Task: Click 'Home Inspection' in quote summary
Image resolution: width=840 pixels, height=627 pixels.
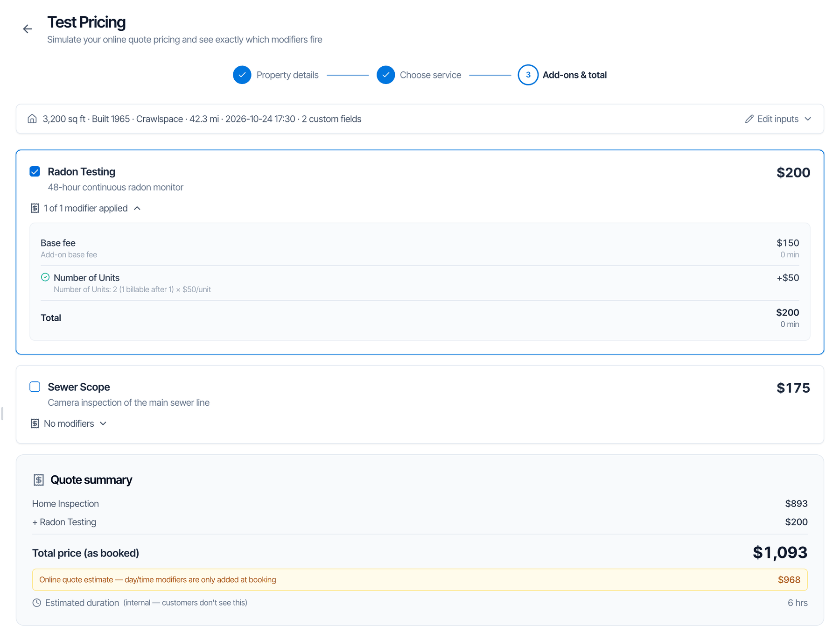Action: (x=65, y=504)
